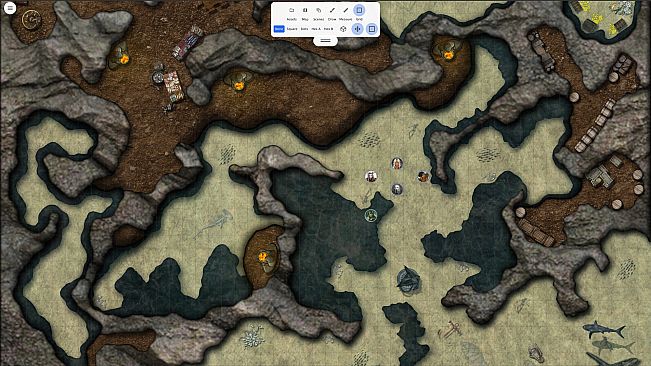Select the gray ghostly character token

pyautogui.click(x=397, y=189)
